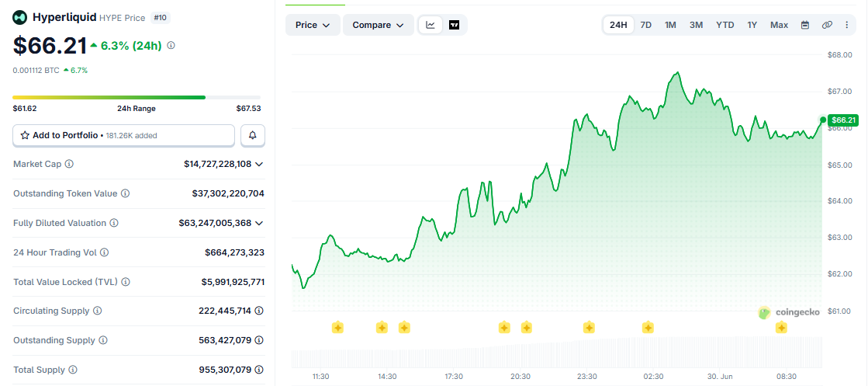The height and width of the screenshot is (386, 868).
Task: Click the $66.21 current price tag on chart
Action: [844, 120]
